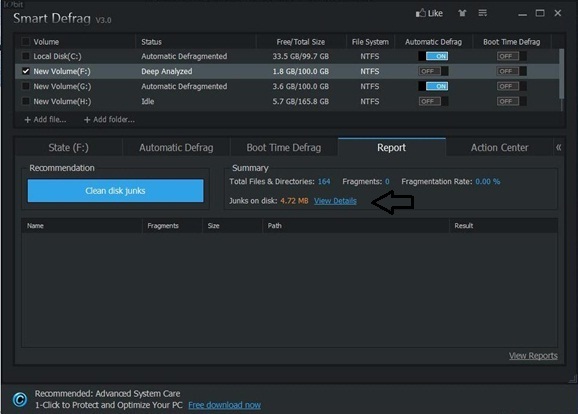Sort by the Volume column header
This screenshot has width=578, height=414.
point(46,42)
